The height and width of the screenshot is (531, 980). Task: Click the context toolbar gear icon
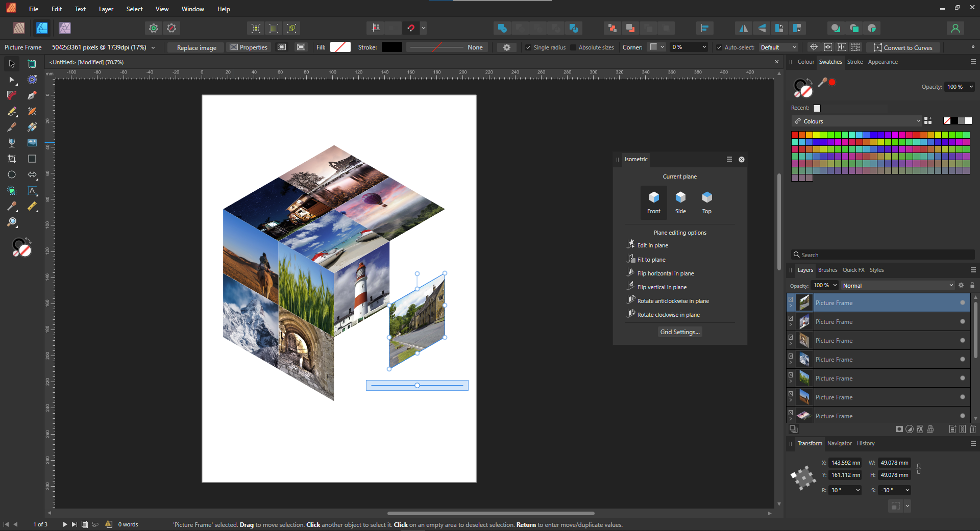point(507,47)
